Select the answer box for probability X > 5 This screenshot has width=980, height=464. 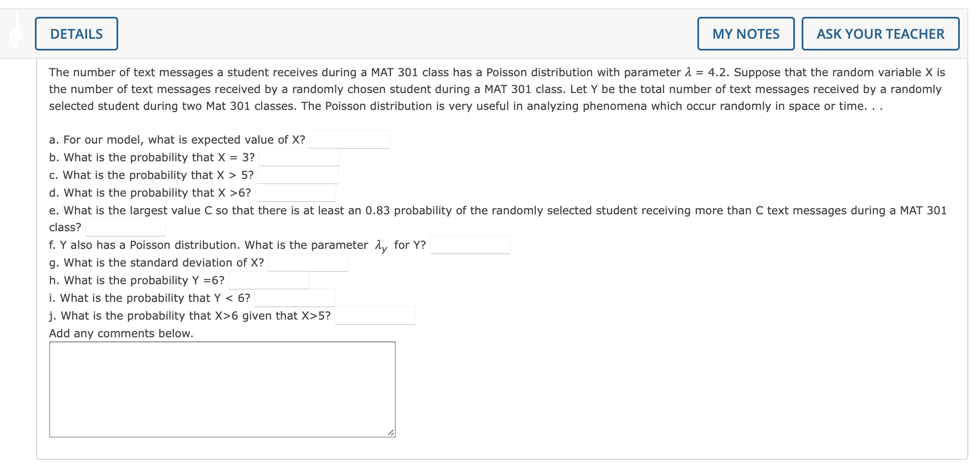(299, 175)
